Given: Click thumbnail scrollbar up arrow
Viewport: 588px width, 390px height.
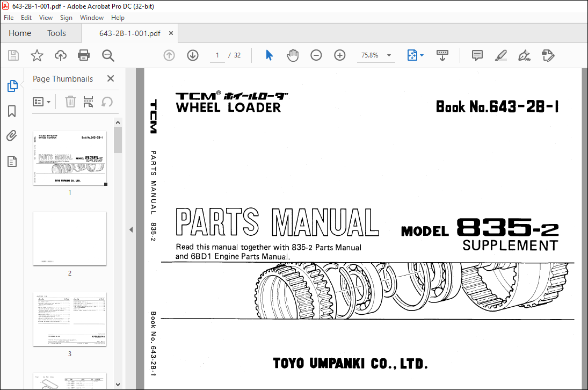Looking at the screenshot, I should [118, 122].
